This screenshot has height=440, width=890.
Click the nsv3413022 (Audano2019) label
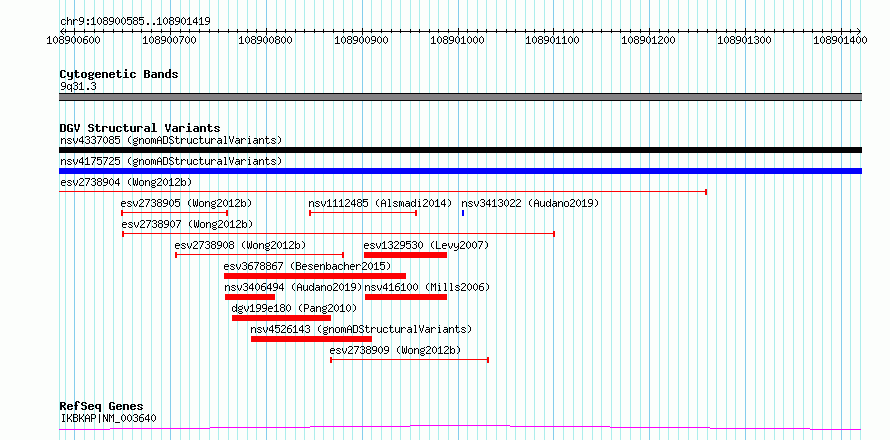pyautogui.click(x=530, y=203)
